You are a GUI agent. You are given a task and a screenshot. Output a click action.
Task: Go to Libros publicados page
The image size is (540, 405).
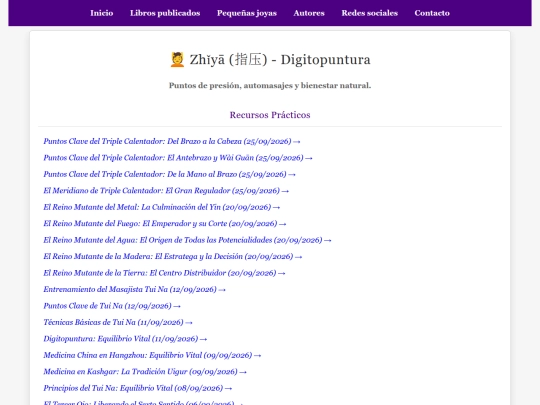[x=165, y=13]
